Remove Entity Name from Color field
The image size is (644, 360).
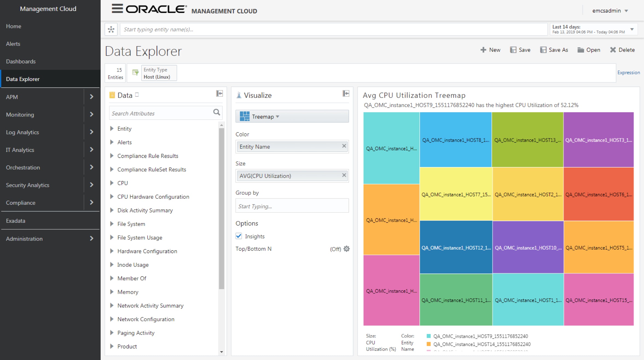pyautogui.click(x=344, y=146)
